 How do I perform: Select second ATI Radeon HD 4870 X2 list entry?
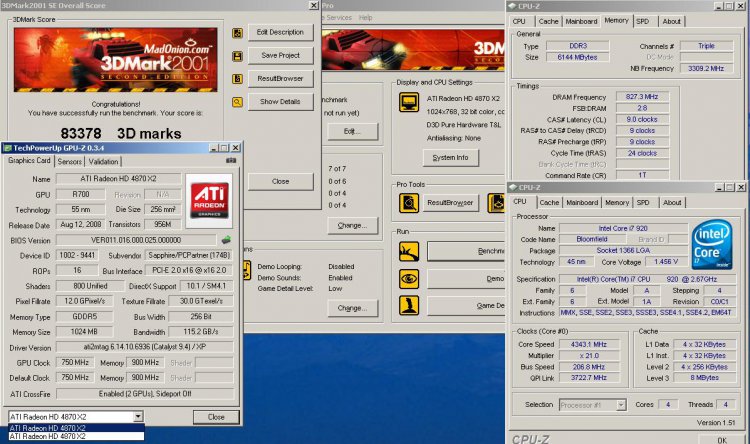pyautogui.click(x=76, y=436)
